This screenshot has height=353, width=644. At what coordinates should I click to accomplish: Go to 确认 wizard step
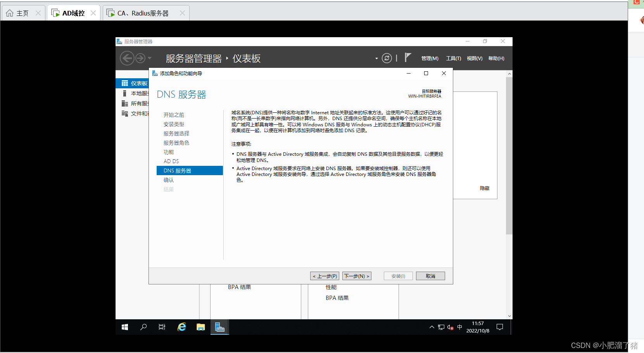click(x=169, y=180)
